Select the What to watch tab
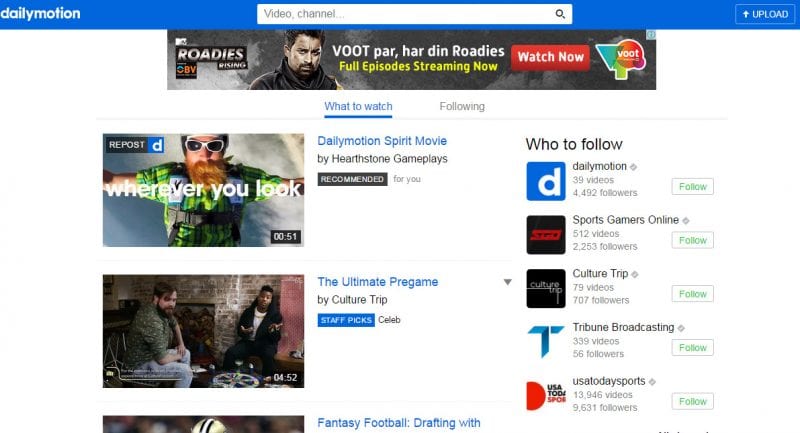Screen dimensions: 800x433 tap(358, 107)
